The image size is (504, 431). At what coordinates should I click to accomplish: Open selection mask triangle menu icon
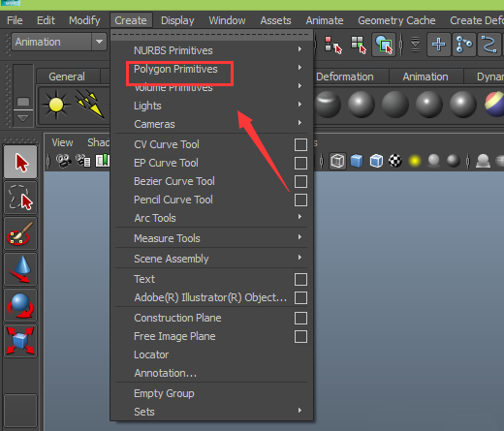(415, 45)
